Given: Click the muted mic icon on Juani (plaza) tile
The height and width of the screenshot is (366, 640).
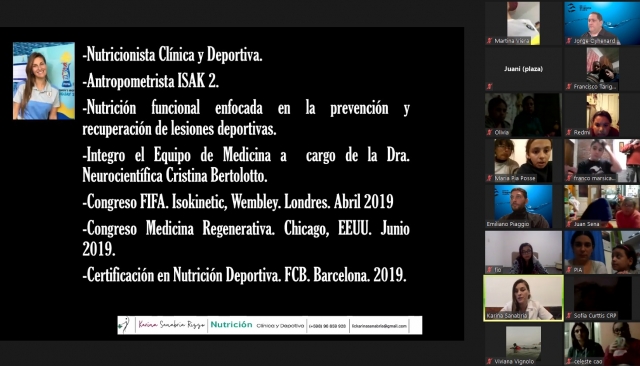Looking at the screenshot, I should point(489,87).
